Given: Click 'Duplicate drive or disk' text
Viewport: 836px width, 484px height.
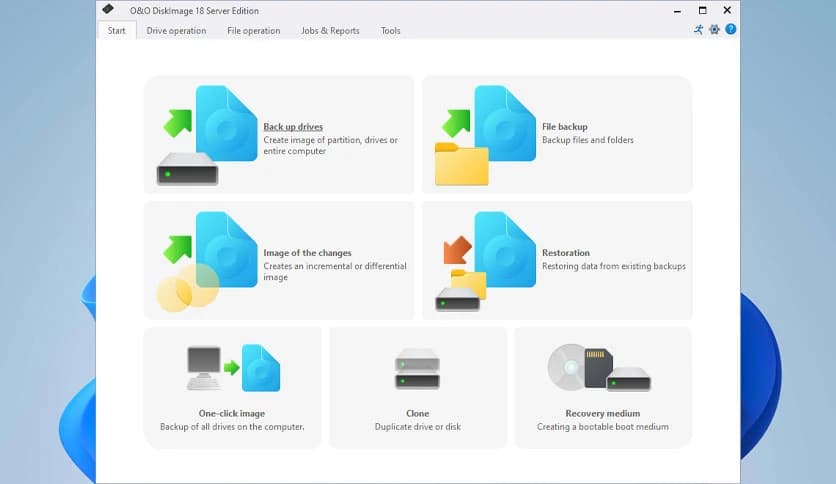Looking at the screenshot, I should pyautogui.click(x=417, y=427).
